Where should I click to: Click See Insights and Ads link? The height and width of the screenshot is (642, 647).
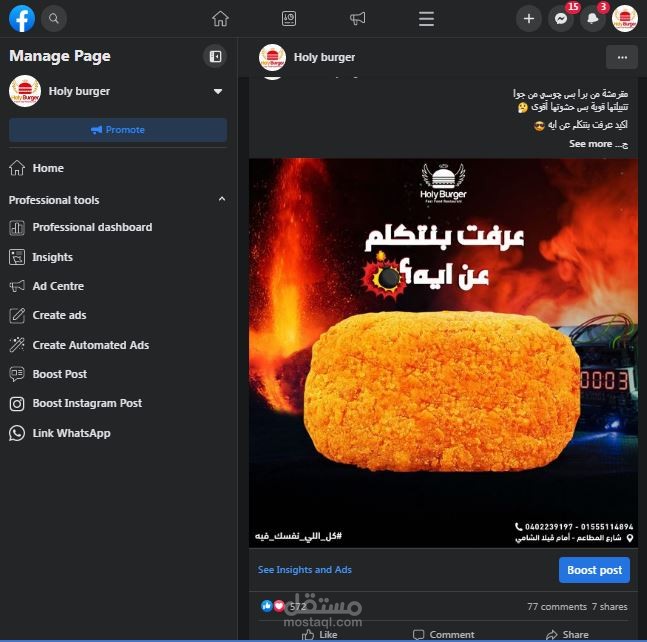point(305,570)
